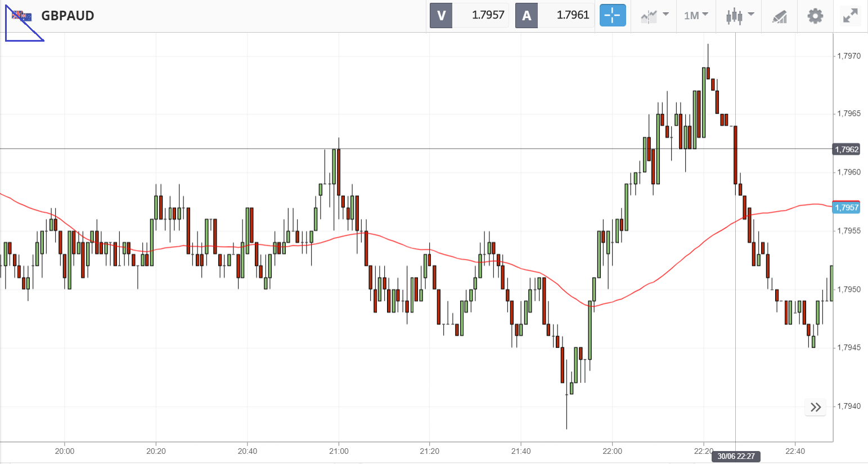Open chart settings gear
Image resolution: width=868 pixels, height=464 pixels.
coord(815,16)
